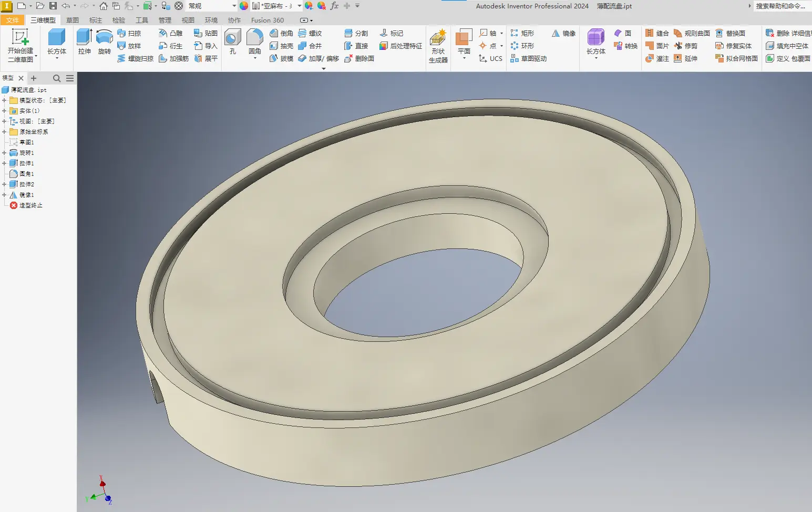Click the Sculpt (灌注) tool
Viewport: 812px width, 512px height.
pos(657,58)
